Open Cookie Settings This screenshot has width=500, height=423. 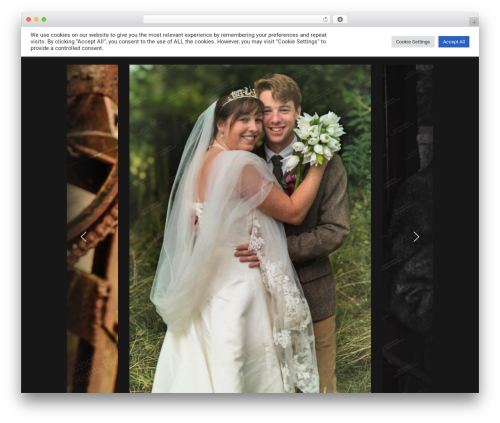(x=413, y=42)
